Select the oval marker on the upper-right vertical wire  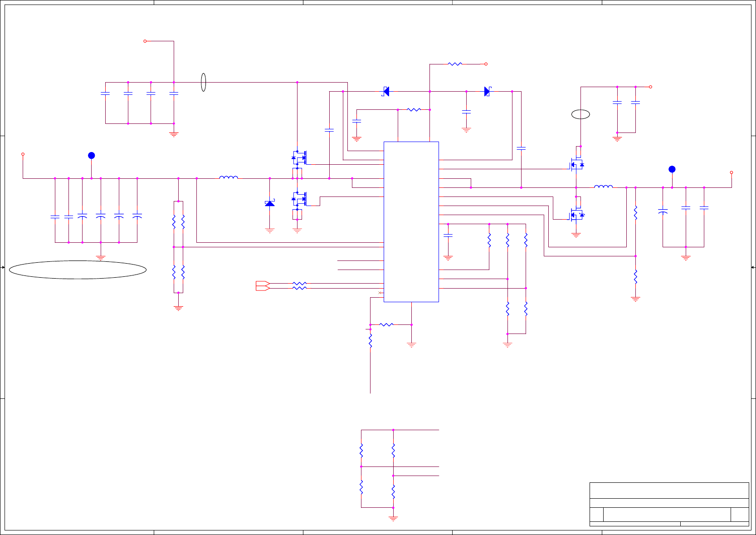580,114
